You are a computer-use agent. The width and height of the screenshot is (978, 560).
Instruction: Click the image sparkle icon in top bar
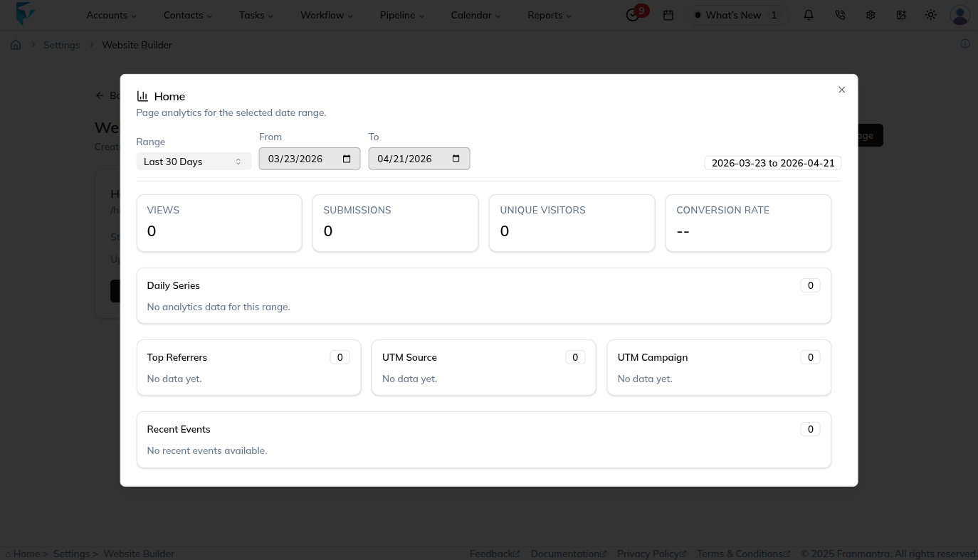[901, 15]
